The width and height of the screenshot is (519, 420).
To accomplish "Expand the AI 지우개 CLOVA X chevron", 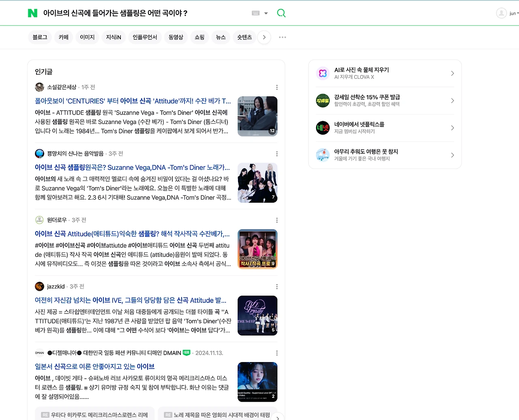I will click(453, 73).
